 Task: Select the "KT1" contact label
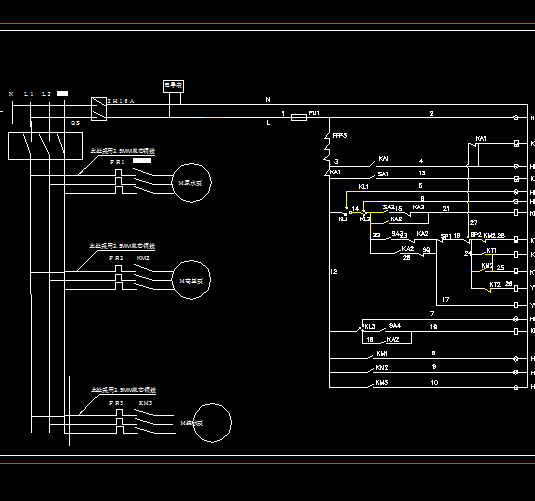tap(491, 250)
